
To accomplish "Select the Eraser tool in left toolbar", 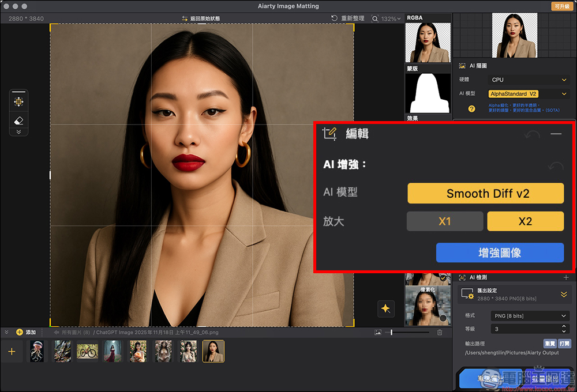I will pyautogui.click(x=19, y=120).
